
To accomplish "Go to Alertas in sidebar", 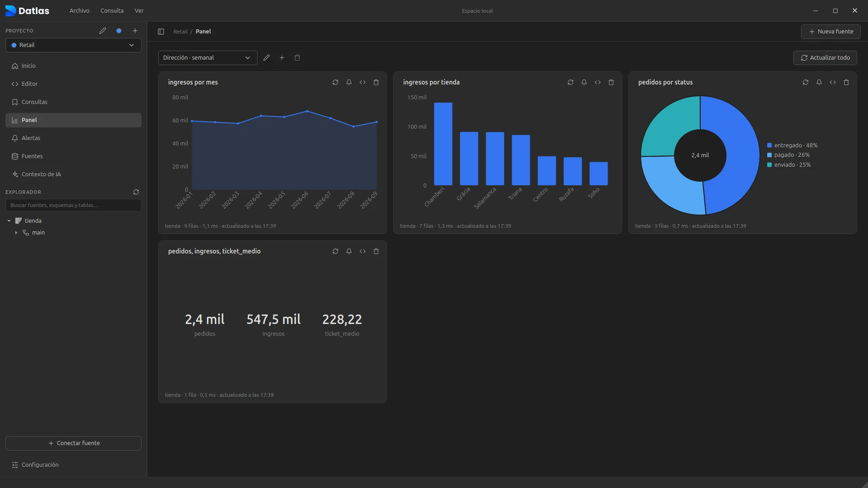I will click(73, 138).
